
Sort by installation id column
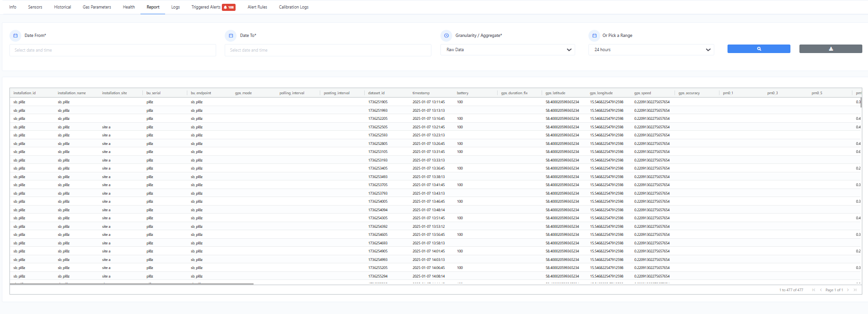click(x=25, y=93)
